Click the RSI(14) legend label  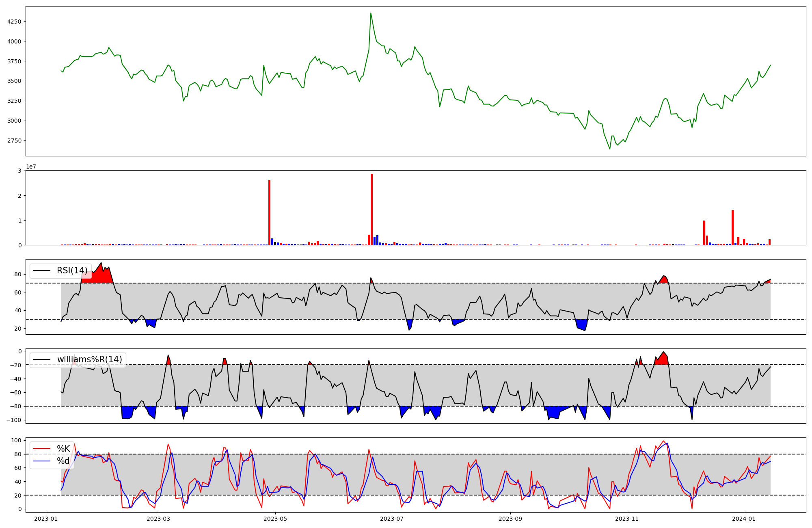[x=72, y=270]
